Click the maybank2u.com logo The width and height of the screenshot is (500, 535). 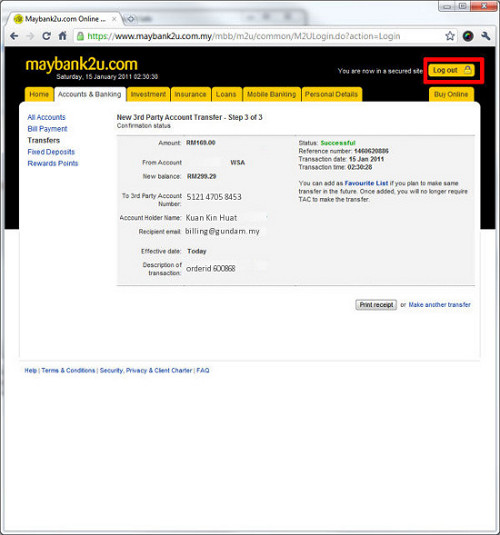82,64
